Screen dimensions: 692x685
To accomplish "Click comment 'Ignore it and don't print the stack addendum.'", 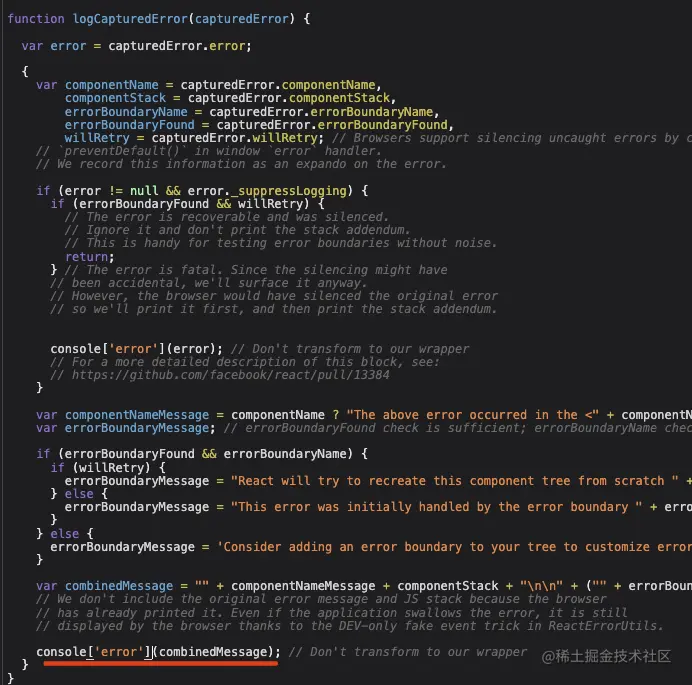I will click(237, 230).
